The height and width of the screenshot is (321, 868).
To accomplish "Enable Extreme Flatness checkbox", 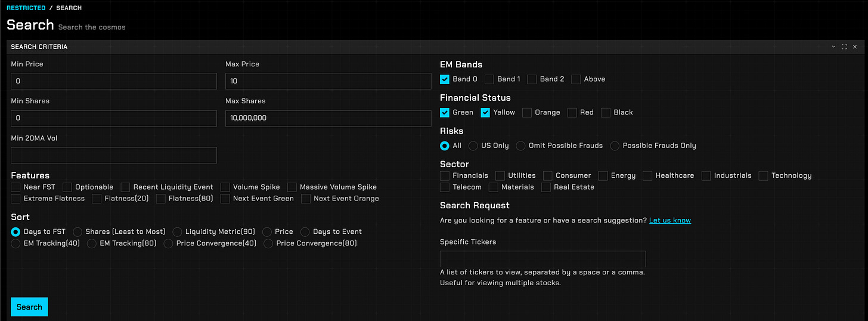I will (x=16, y=199).
